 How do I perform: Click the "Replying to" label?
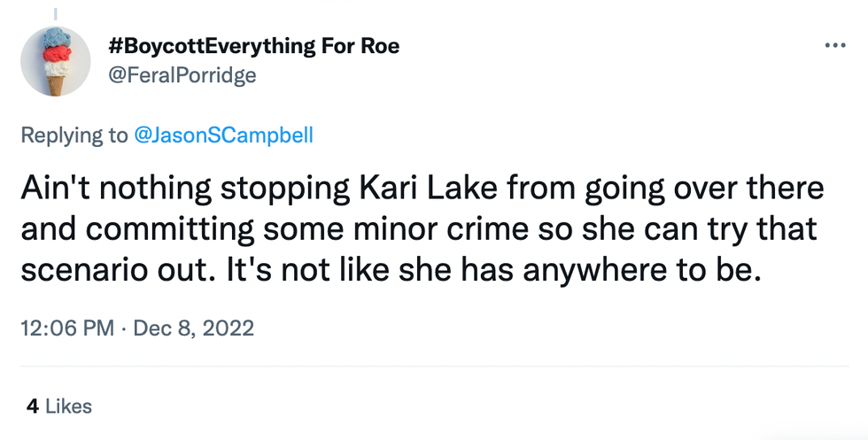point(74,135)
